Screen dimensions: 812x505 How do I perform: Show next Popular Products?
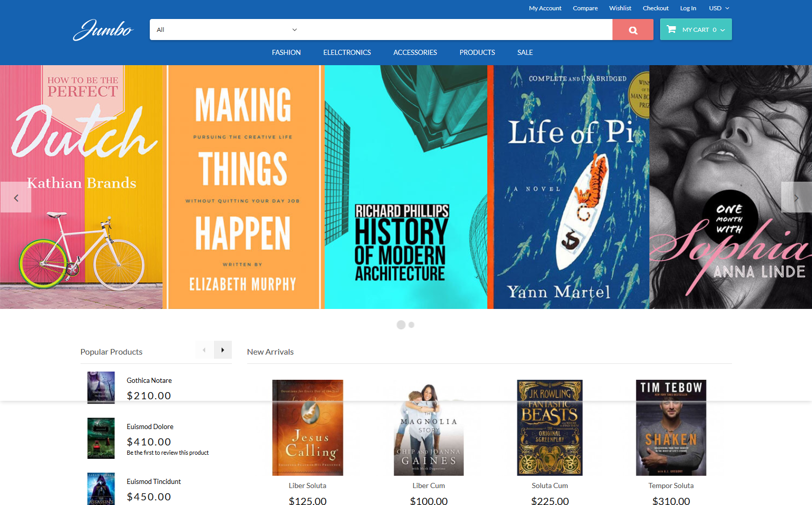pos(223,350)
